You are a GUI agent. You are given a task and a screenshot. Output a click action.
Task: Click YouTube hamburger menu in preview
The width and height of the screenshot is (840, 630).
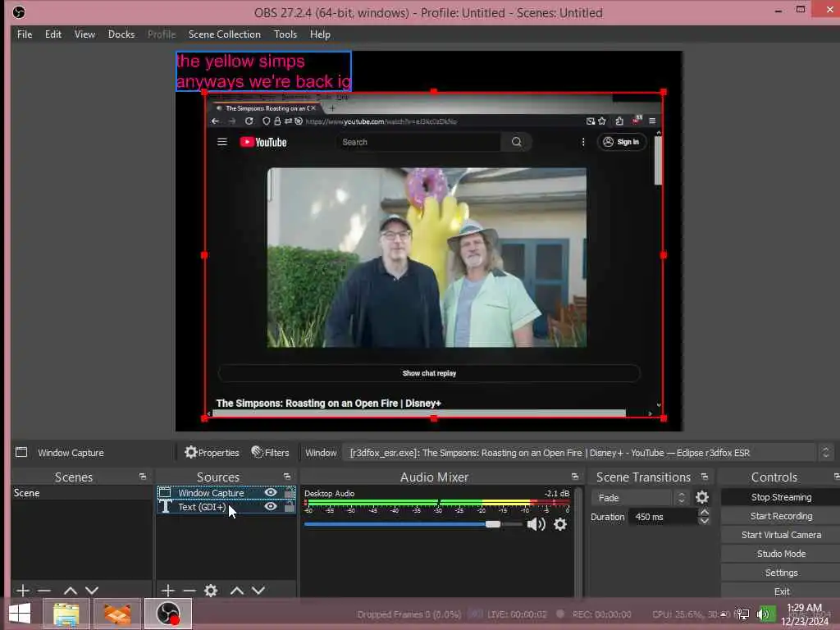(222, 142)
